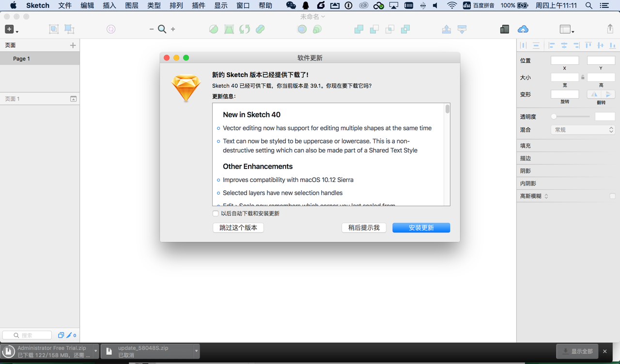Open update_580485.zip download options arrow
The width and height of the screenshot is (620, 364).
point(196,351)
